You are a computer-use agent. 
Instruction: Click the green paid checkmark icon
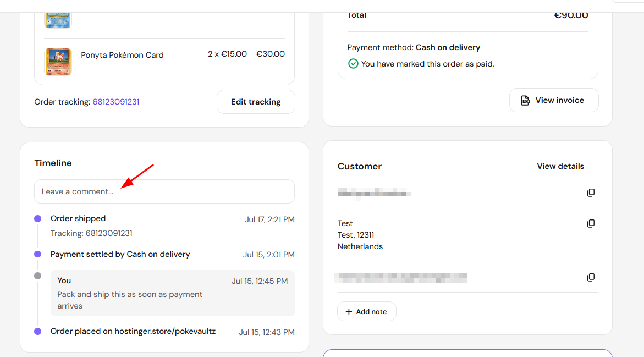pos(353,64)
